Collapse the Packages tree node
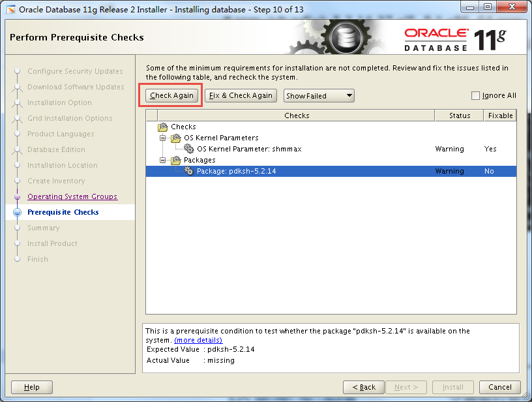Screen dimensions: 532x402 (x=162, y=160)
